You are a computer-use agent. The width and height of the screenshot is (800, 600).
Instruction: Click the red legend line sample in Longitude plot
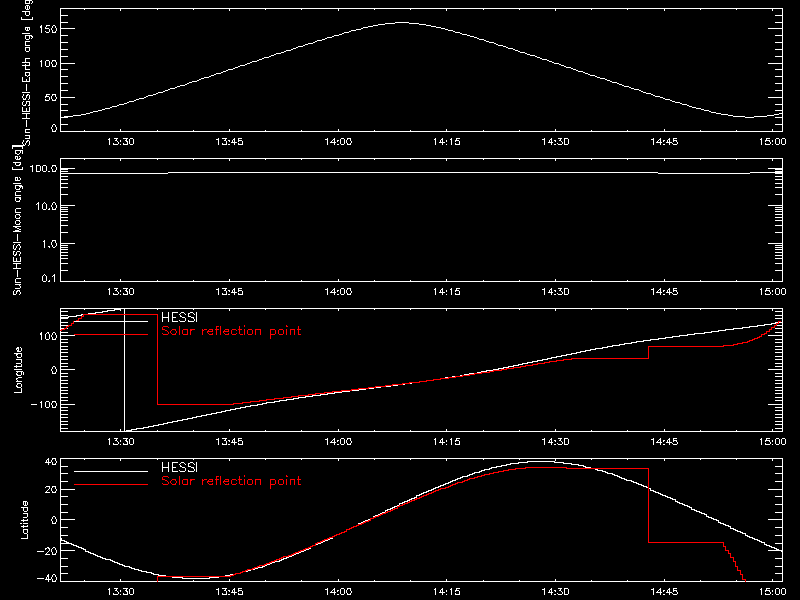click(x=111, y=335)
